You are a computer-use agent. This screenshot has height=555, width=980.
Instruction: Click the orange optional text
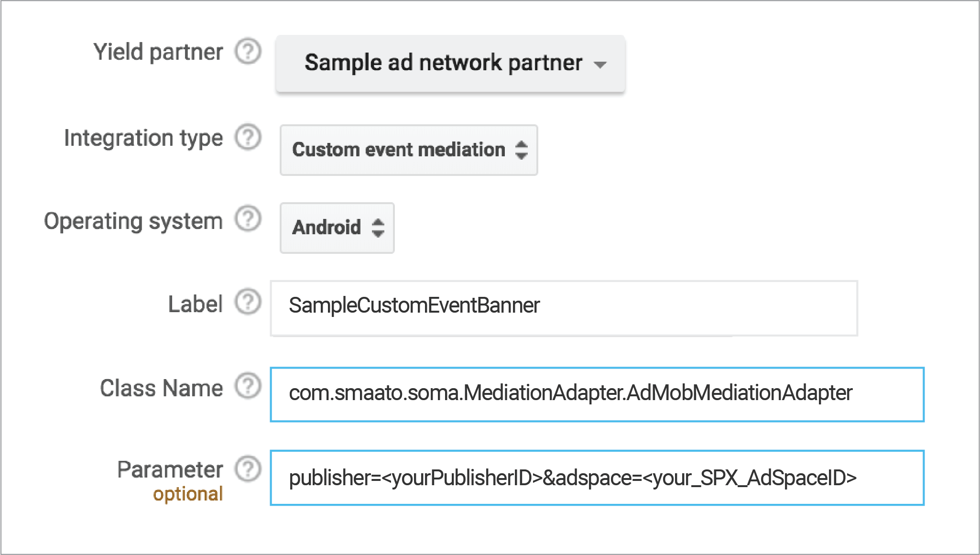pos(188,494)
